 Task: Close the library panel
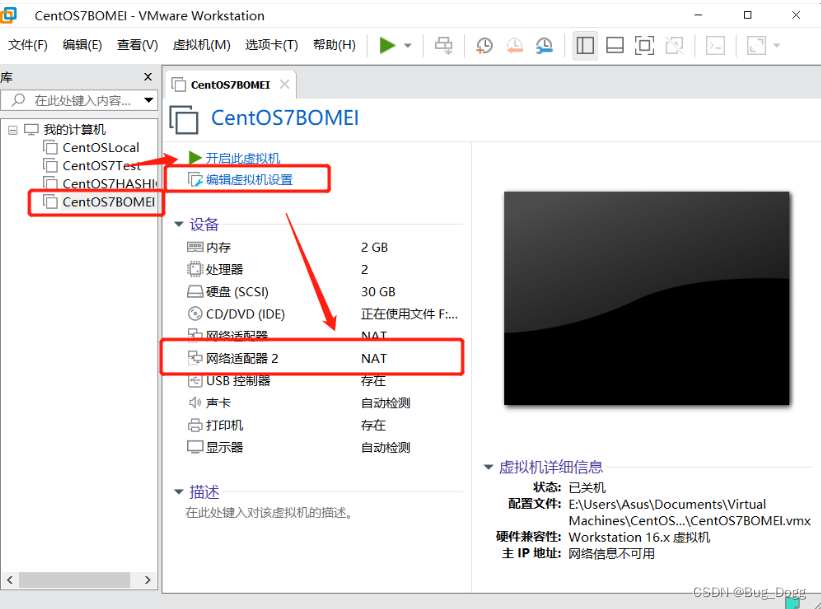148,77
